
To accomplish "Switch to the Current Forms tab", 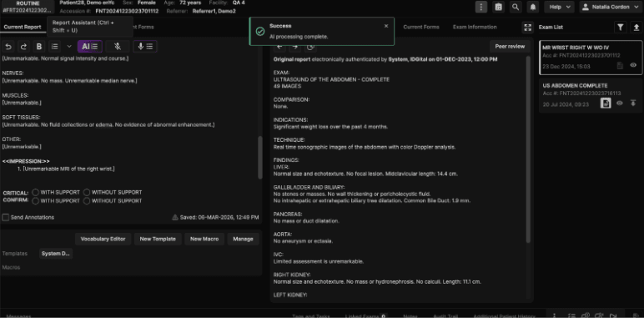I will 421,27.
